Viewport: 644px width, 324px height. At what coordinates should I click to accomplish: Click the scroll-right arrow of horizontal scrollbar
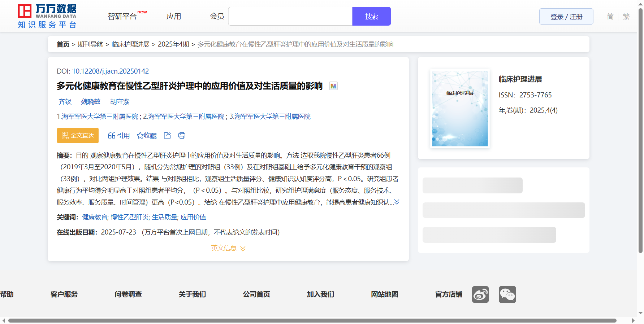tap(633, 320)
